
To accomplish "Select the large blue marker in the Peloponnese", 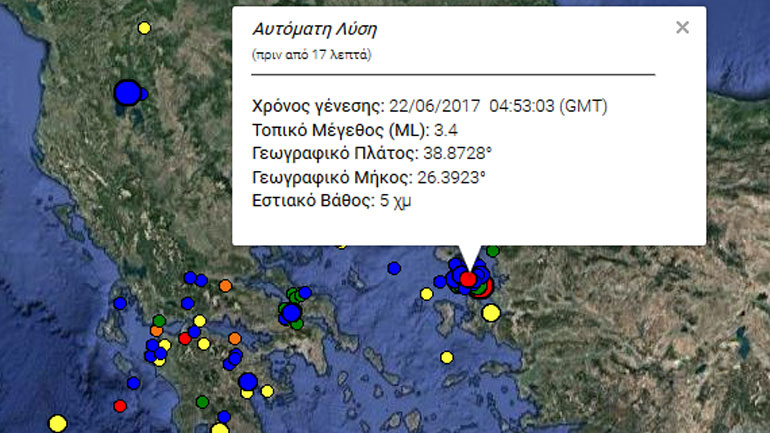I will (x=248, y=380).
